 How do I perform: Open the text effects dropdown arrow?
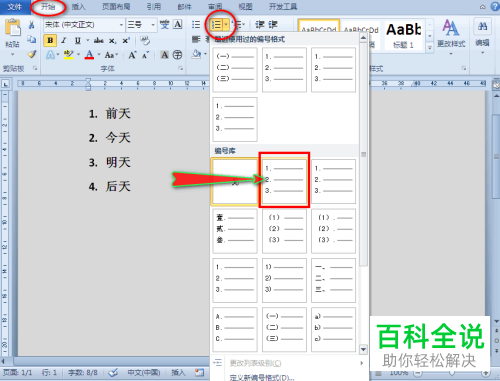(x=58, y=55)
